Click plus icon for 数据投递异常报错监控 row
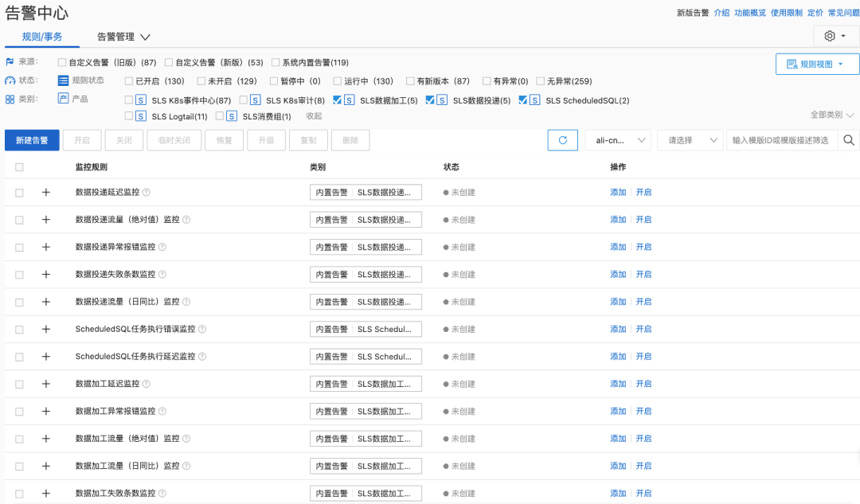This screenshot has width=860, height=504. 45,247
